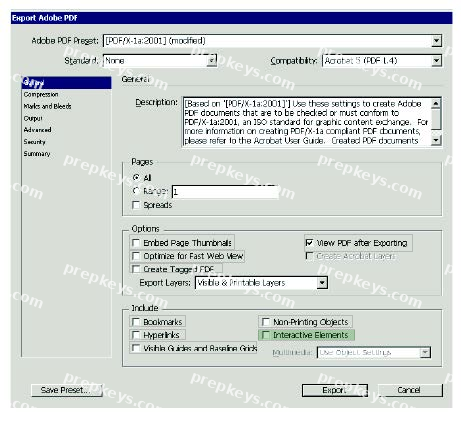The width and height of the screenshot is (461, 421).
Task: Go to the Advanced category
Action: click(x=37, y=130)
